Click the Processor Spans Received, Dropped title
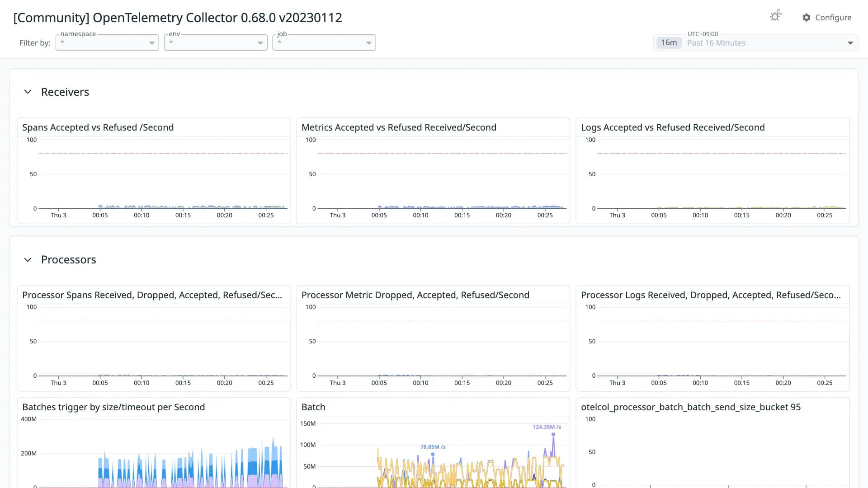The image size is (868, 488). (x=152, y=295)
